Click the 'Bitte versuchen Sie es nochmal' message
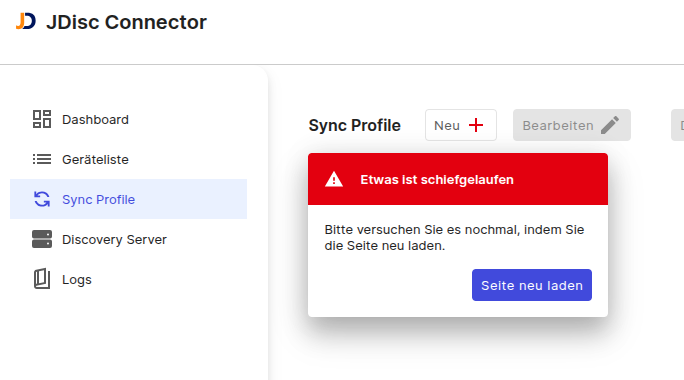684x380 pixels. coord(454,237)
